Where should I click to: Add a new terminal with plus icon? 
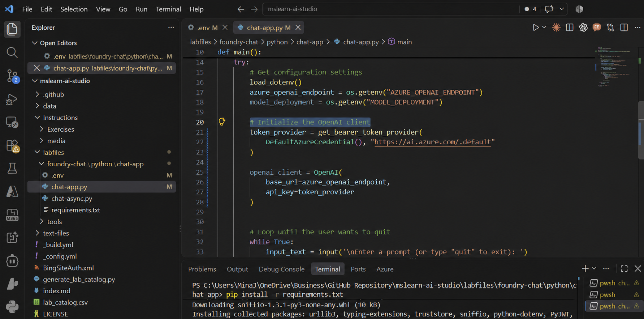point(585,268)
